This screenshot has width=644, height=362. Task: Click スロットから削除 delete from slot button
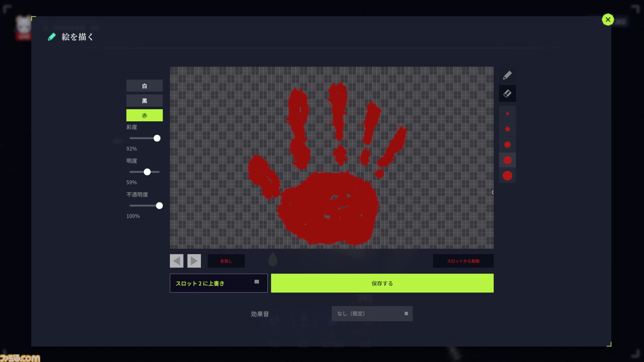coord(463,261)
